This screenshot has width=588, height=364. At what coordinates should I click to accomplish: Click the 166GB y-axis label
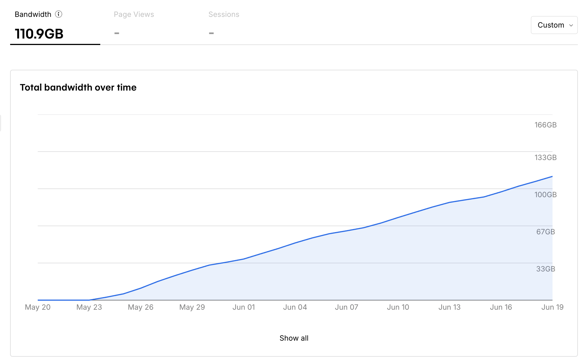(545, 125)
